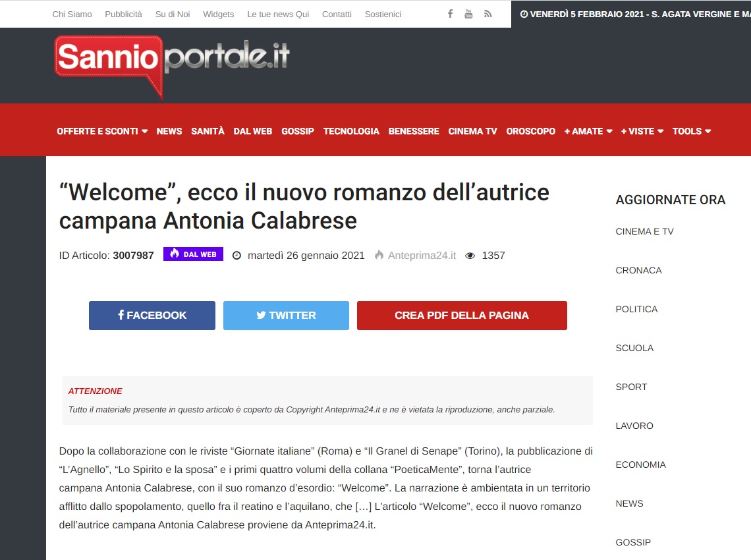Expand the TOOLS dropdown menu
The height and width of the screenshot is (560, 751).
691,131
